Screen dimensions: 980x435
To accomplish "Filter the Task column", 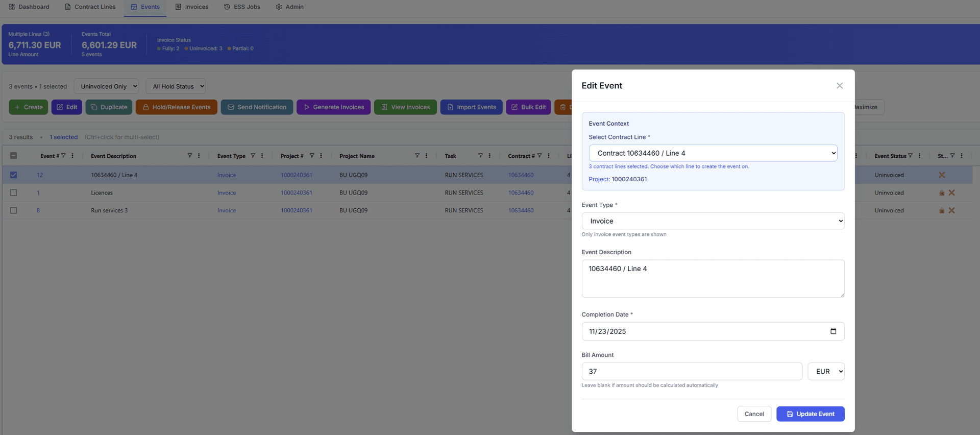I will pyautogui.click(x=480, y=156).
